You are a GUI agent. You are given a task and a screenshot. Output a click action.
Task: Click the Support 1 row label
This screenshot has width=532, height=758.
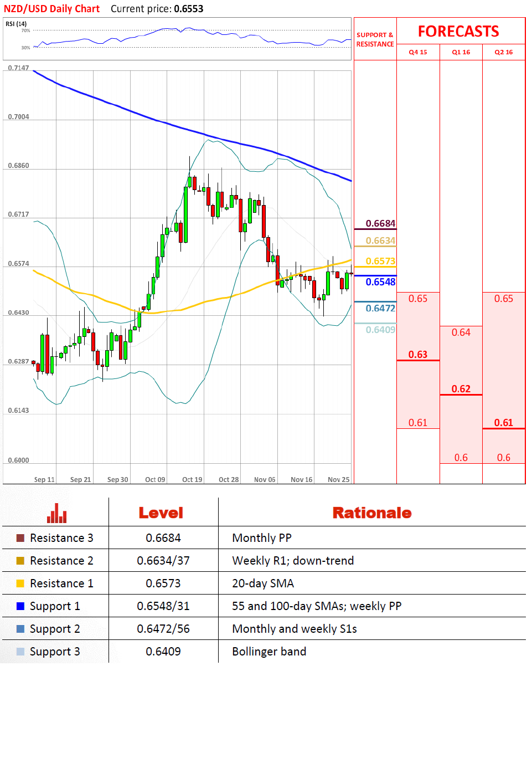(55, 606)
